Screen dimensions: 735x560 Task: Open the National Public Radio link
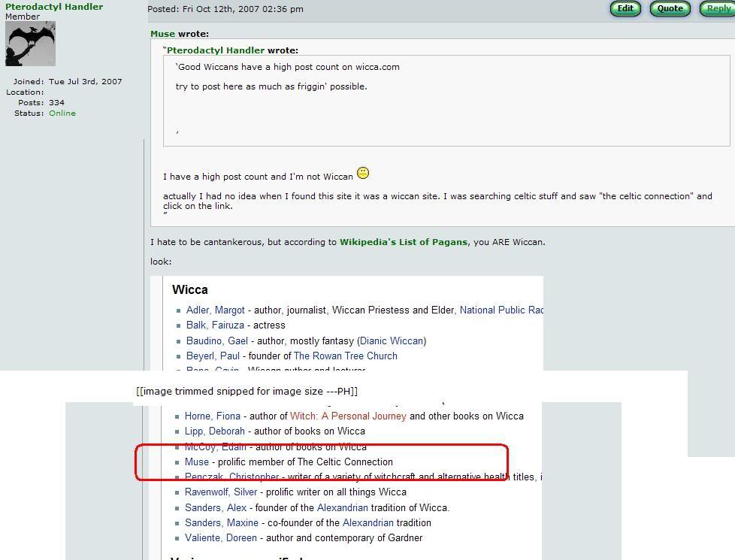(x=501, y=310)
